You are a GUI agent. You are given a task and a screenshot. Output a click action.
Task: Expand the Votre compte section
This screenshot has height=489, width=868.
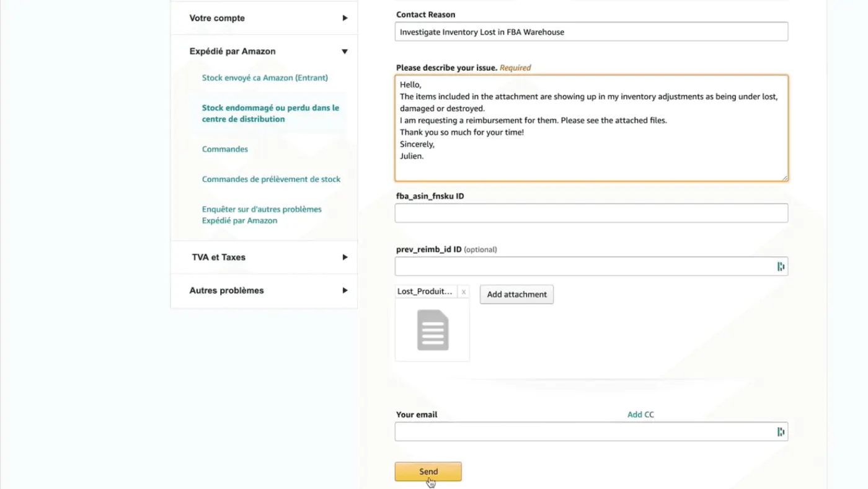(x=345, y=18)
